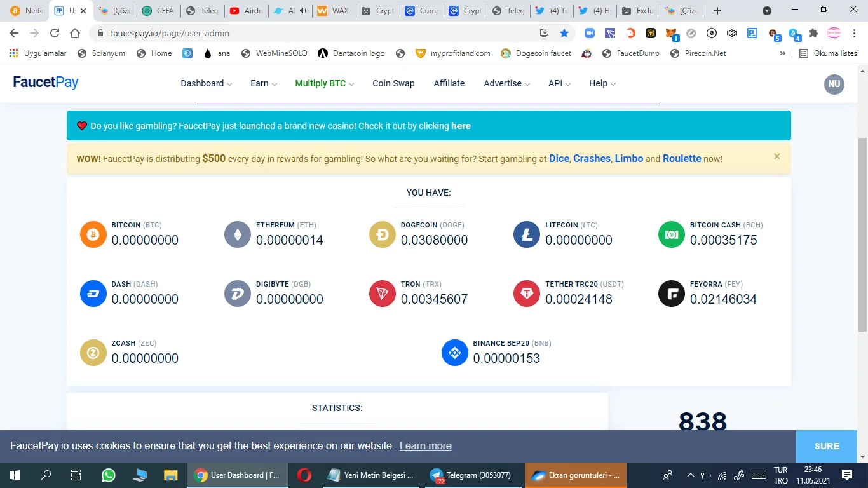The image size is (868, 488).
Task: Open the myprofitland.com bookmark
Action: point(452,53)
